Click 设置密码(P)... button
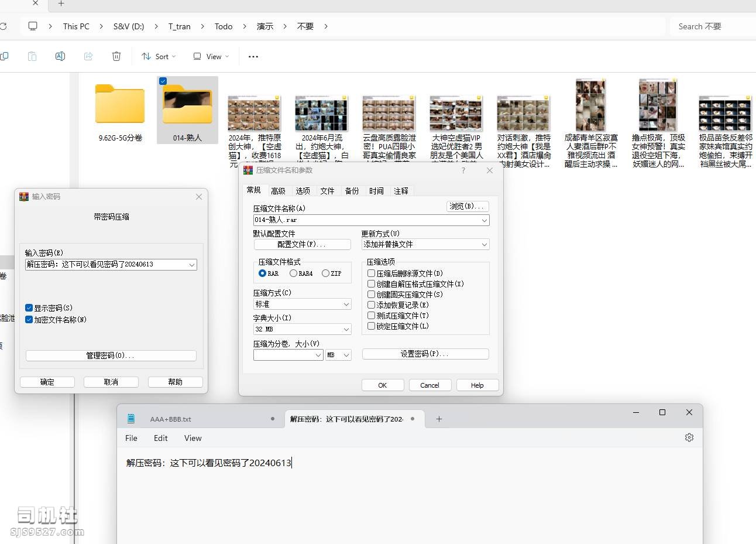The image size is (756, 544). [425, 354]
